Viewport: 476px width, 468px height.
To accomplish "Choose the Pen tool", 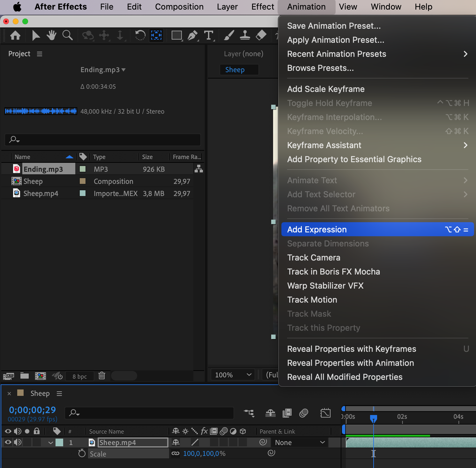I will (x=192, y=35).
